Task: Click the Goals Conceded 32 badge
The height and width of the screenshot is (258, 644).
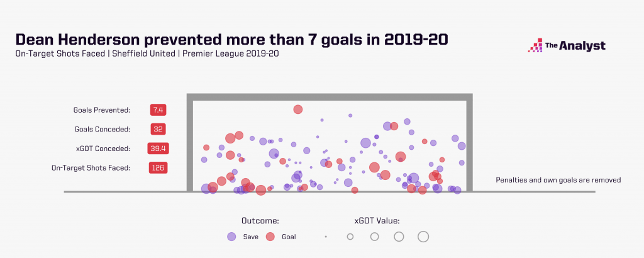Action: pos(157,129)
